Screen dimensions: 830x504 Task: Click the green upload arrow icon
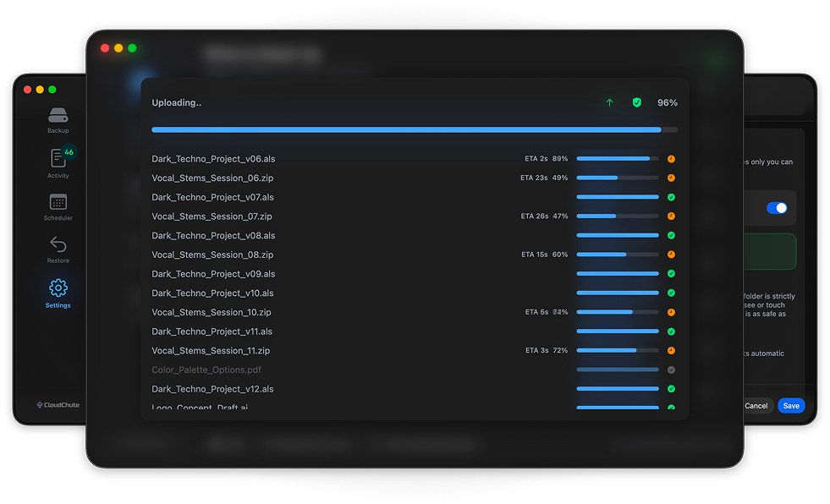coord(608,102)
